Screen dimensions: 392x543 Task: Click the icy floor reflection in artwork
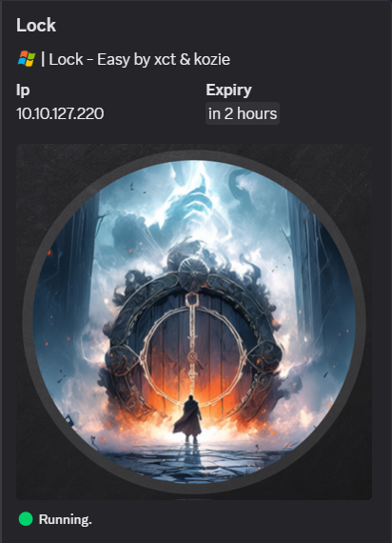194,460
